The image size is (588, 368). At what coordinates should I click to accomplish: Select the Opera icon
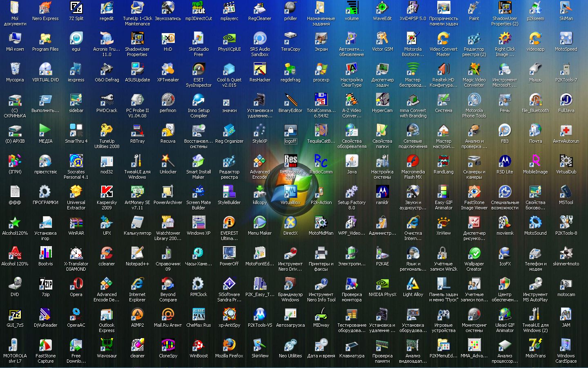click(76, 283)
